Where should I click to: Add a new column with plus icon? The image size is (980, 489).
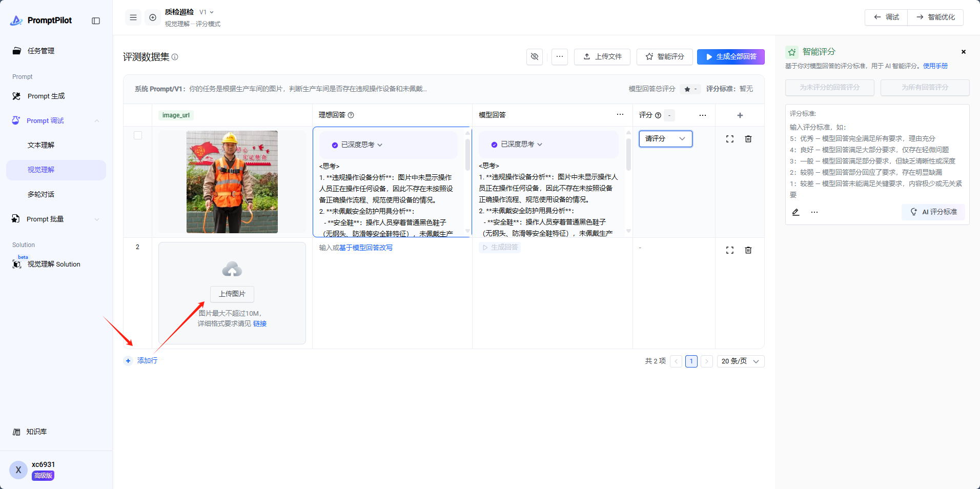(740, 115)
